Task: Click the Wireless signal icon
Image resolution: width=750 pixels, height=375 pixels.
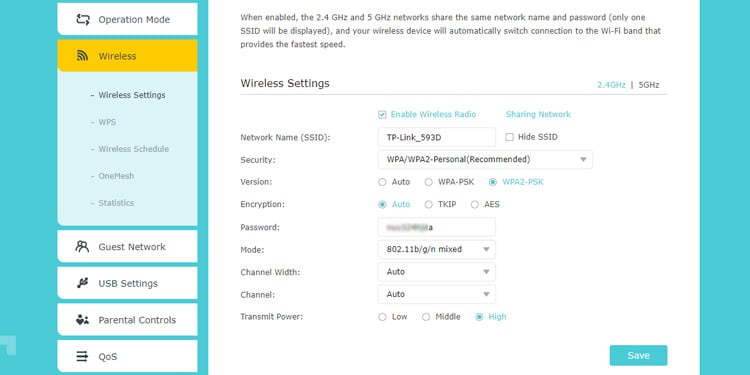Action: point(82,56)
